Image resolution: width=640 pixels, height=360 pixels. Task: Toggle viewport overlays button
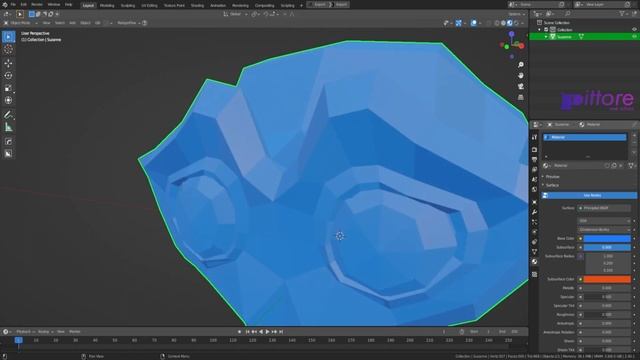[x=473, y=23]
